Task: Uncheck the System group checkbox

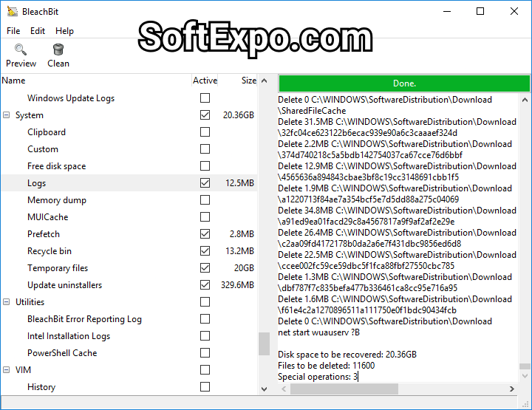Action: [205, 115]
